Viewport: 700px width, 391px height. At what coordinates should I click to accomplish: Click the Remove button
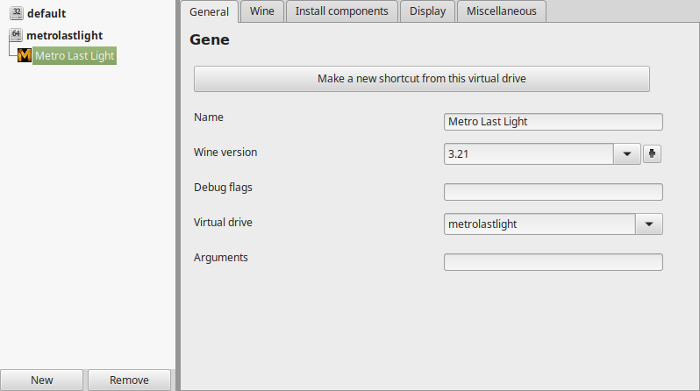click(x=129, y=380)
